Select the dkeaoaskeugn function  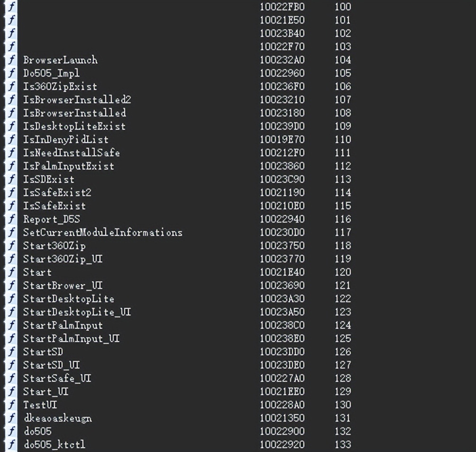58,418
